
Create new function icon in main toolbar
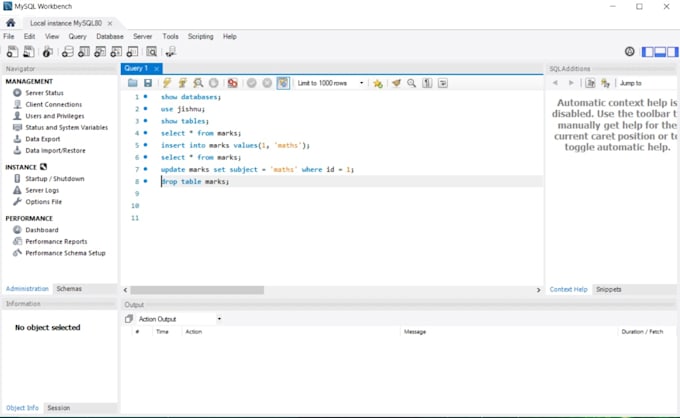[x=132, y=52]
